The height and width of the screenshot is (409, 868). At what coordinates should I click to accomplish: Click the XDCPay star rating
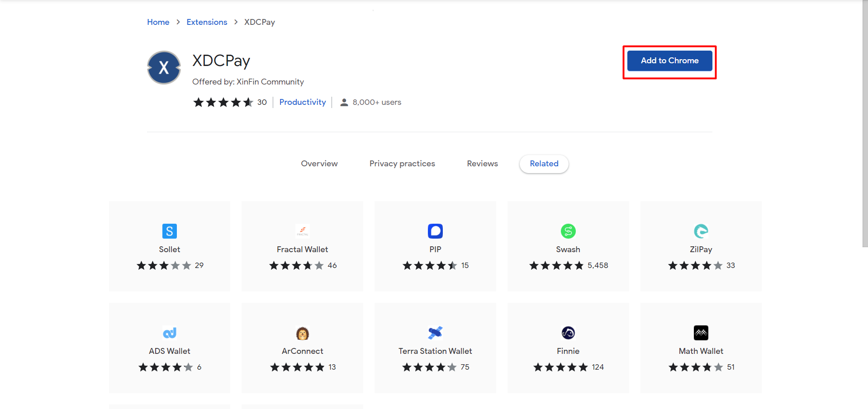pos(223,103)
